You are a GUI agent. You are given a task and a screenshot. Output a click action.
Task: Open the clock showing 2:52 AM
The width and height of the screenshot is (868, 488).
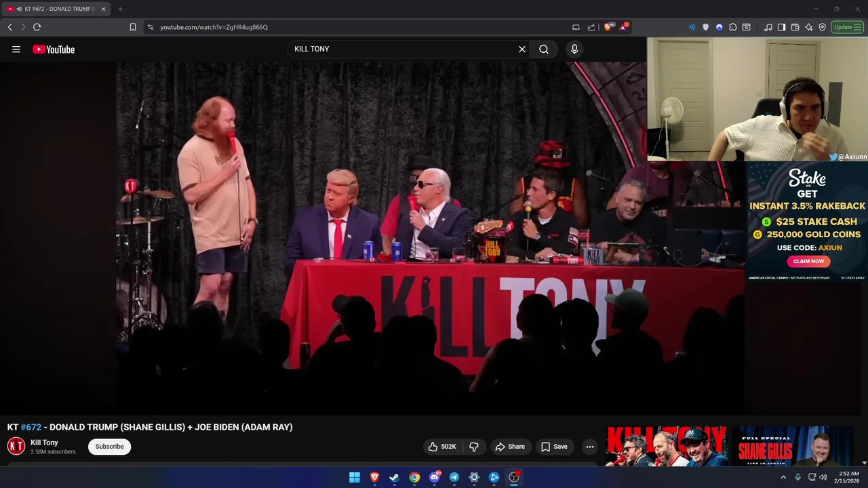pyautogui.click(x=848, y=477)
